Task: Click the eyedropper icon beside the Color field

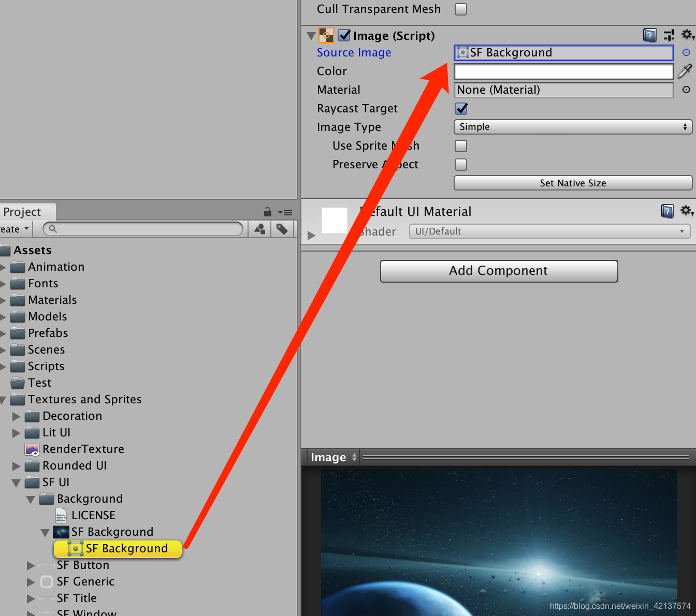Action: pyautogui.click(x=685, y=71)
